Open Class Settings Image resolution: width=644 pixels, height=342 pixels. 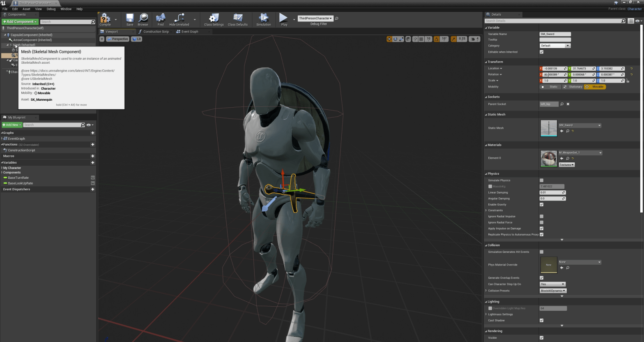pyautogui.click(x=214, y=19)
